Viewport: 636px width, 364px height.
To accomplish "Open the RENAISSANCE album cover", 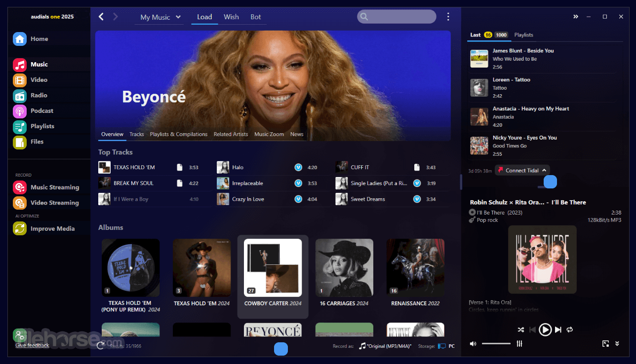I will (415, 268).
